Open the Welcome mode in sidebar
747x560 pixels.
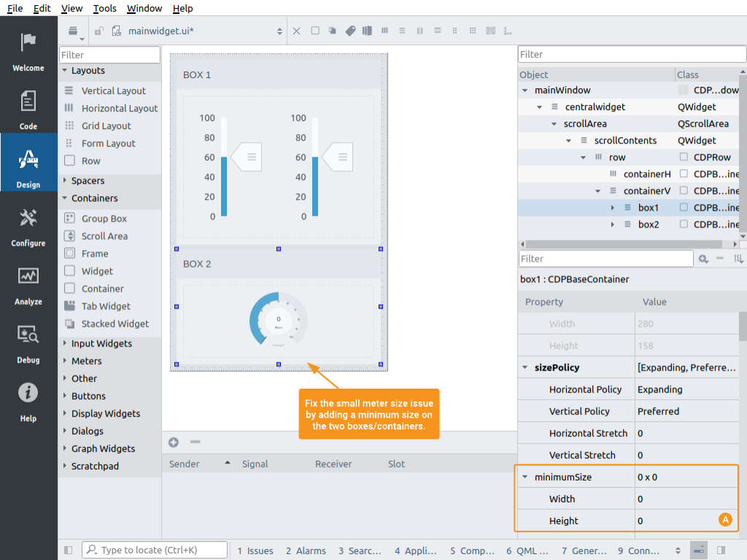pyautogui.click(x=28, y=51)
